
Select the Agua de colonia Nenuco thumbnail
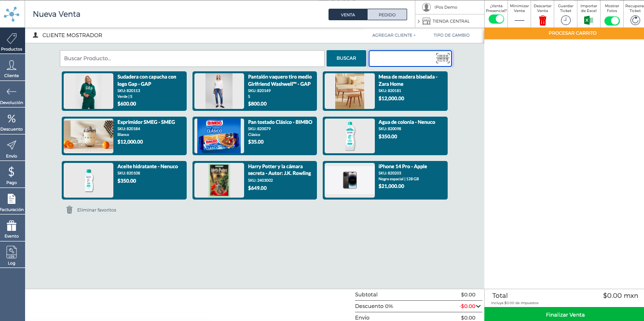[x=350, y=136]
